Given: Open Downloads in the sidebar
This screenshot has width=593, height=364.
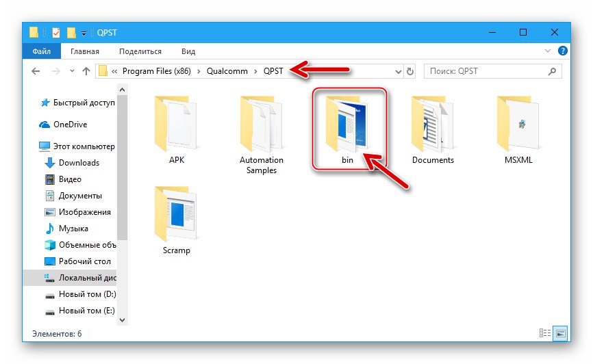Looking at the screenshot, I should [72, 163].
